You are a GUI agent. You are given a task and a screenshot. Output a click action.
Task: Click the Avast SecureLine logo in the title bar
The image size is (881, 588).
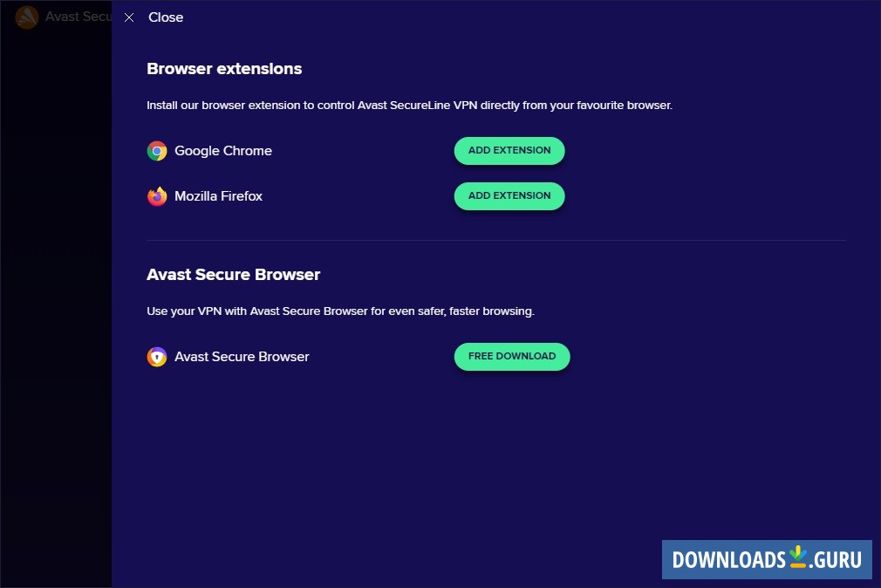(27, 17)
